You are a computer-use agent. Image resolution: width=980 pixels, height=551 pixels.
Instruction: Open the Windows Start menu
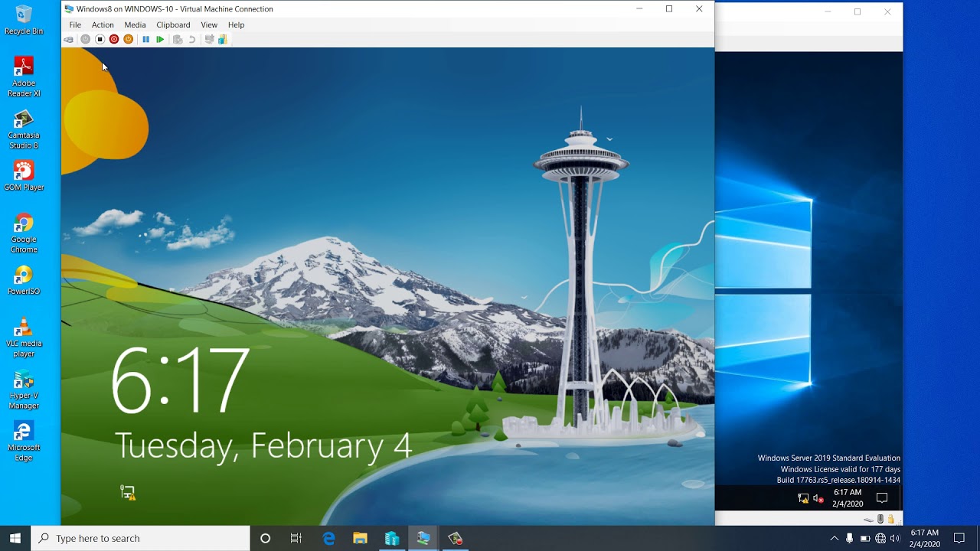(x=15, y=538)
